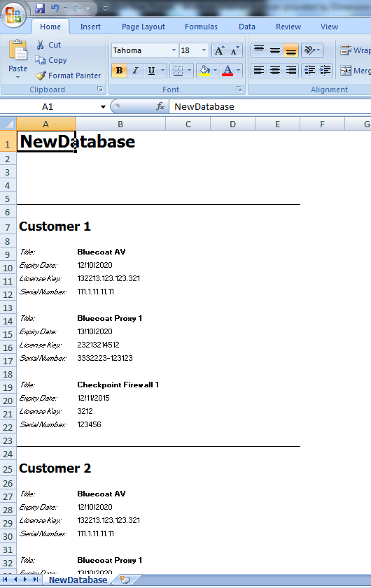This screenshot has width=371, height=588.
Task: Open the underline style dropdown
Action: click(x=162, y=70)
